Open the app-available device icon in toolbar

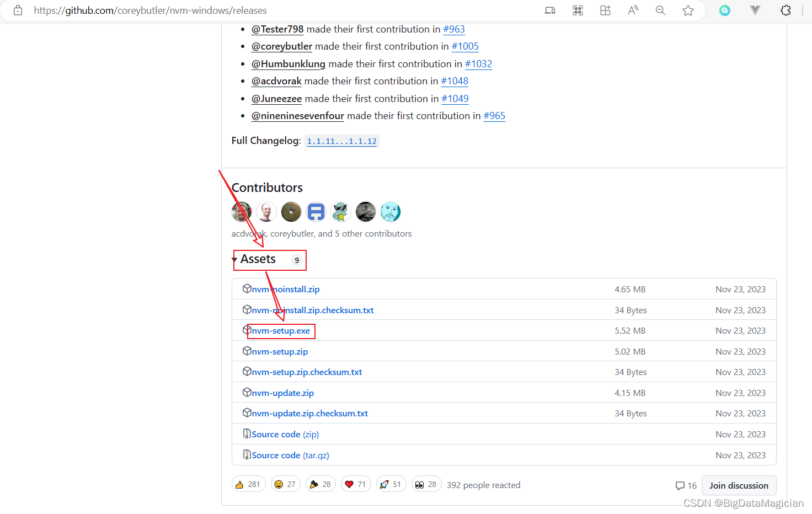pos(550,10)
